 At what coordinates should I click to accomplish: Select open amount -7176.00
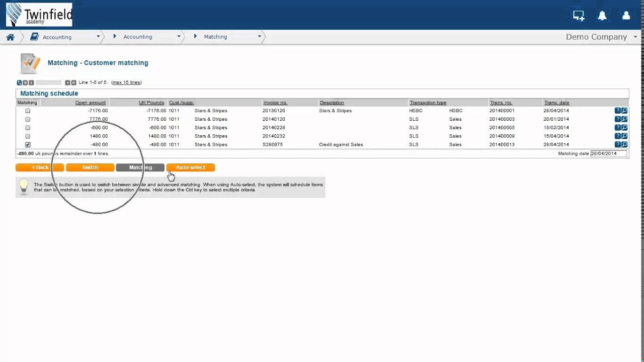pyautogui.click(x=98, y=111)
